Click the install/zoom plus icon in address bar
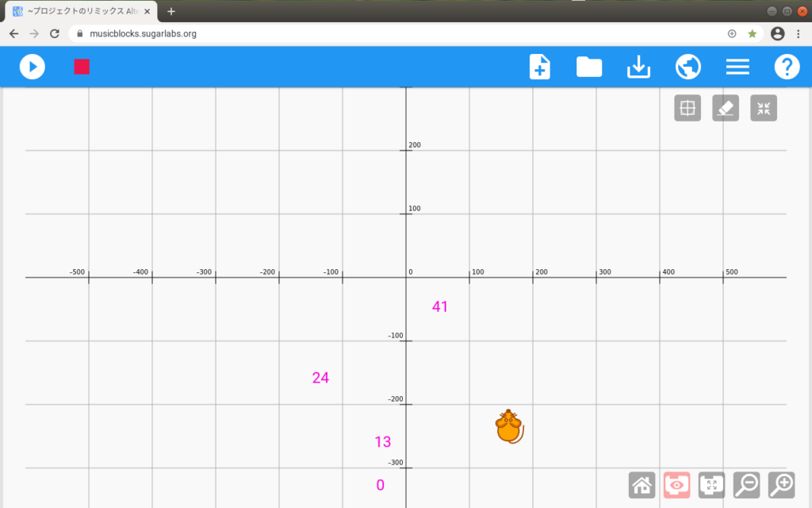 732,33
